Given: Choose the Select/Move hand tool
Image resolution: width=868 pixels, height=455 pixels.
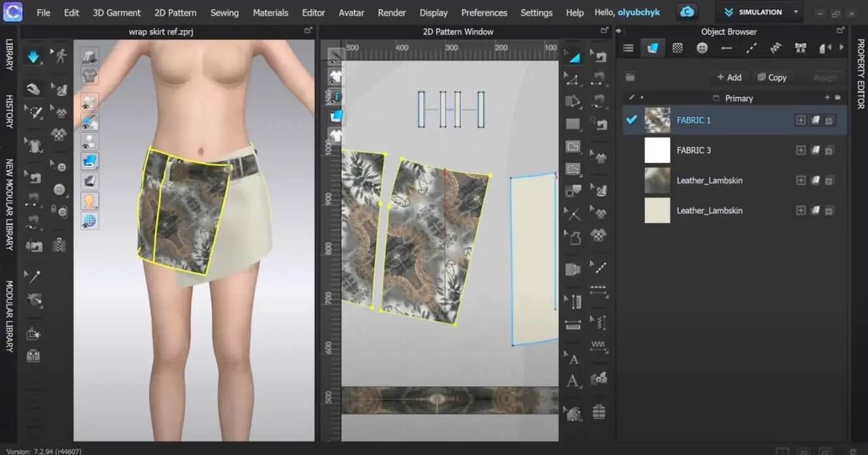Looking at the screenshot, I should 33,88.
